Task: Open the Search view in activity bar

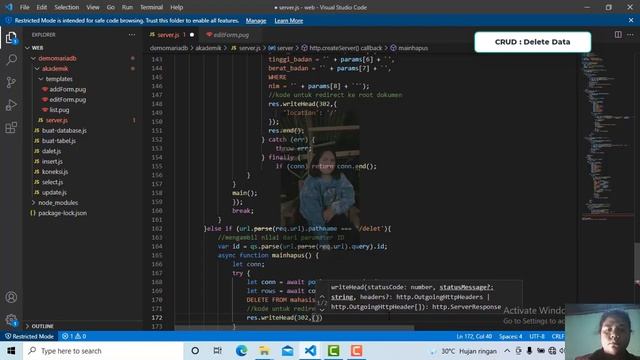Action: 11,60
